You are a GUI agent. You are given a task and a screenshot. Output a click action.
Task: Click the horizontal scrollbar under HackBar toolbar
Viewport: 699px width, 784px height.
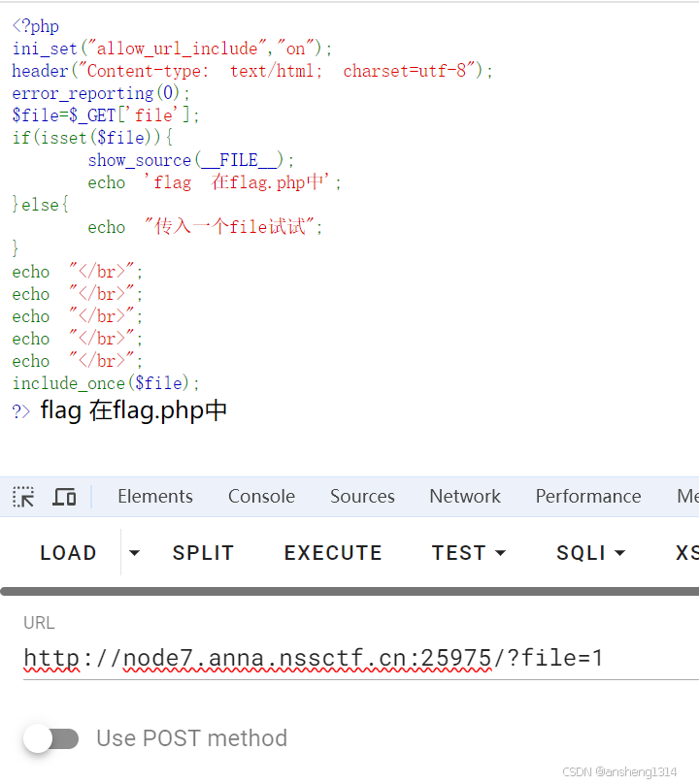point(349,592)
